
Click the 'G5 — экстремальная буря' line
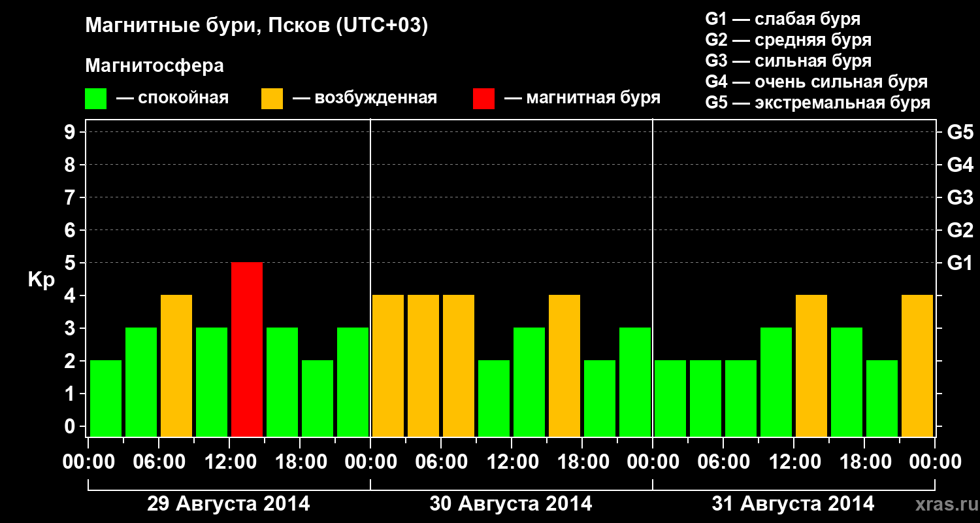coord(818,103)
